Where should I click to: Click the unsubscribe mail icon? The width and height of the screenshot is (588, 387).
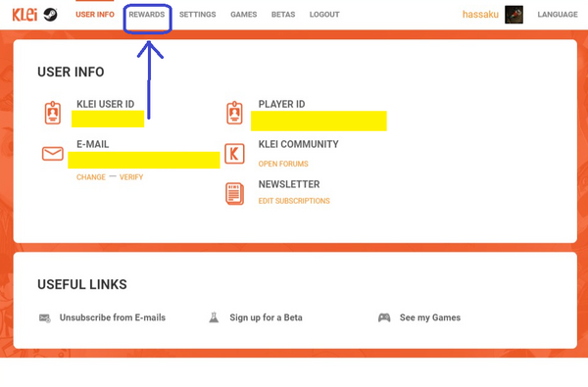coord(45,318)
